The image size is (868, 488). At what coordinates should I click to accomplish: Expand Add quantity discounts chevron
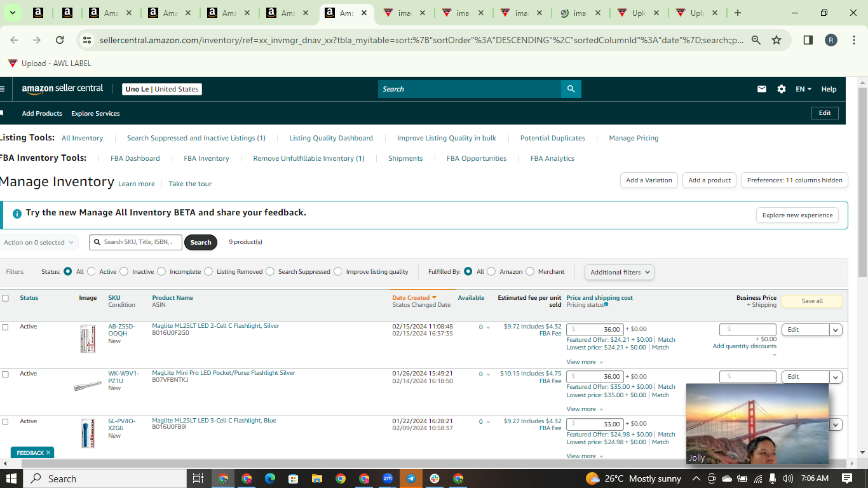(774, 355)
